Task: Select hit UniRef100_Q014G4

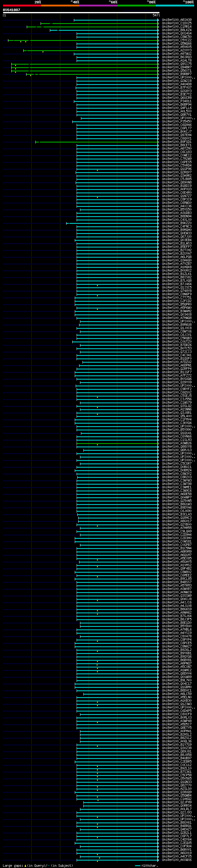Action: tap(176, 33)
